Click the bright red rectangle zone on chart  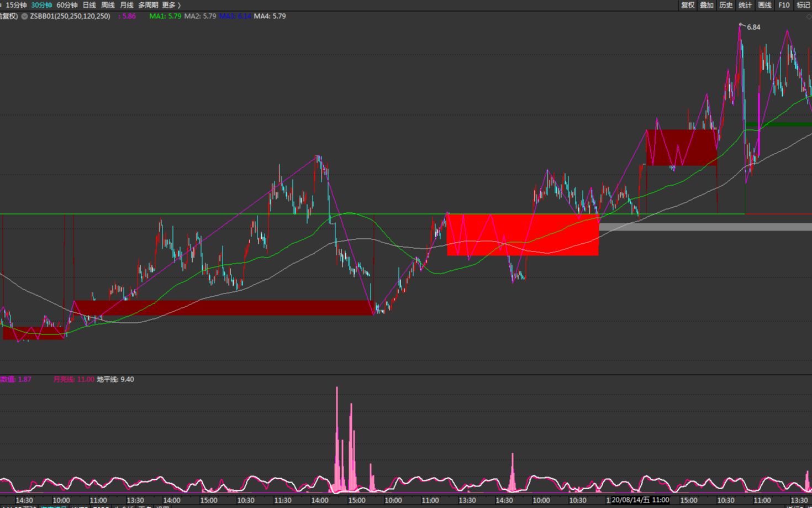[x=523, y=235]
